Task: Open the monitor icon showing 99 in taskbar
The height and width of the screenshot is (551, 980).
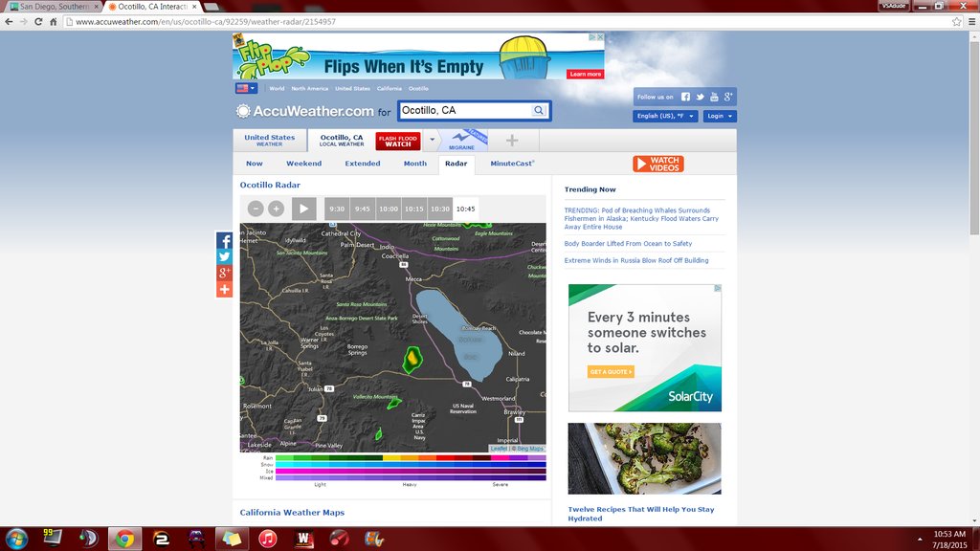Action: pos(52,538)
